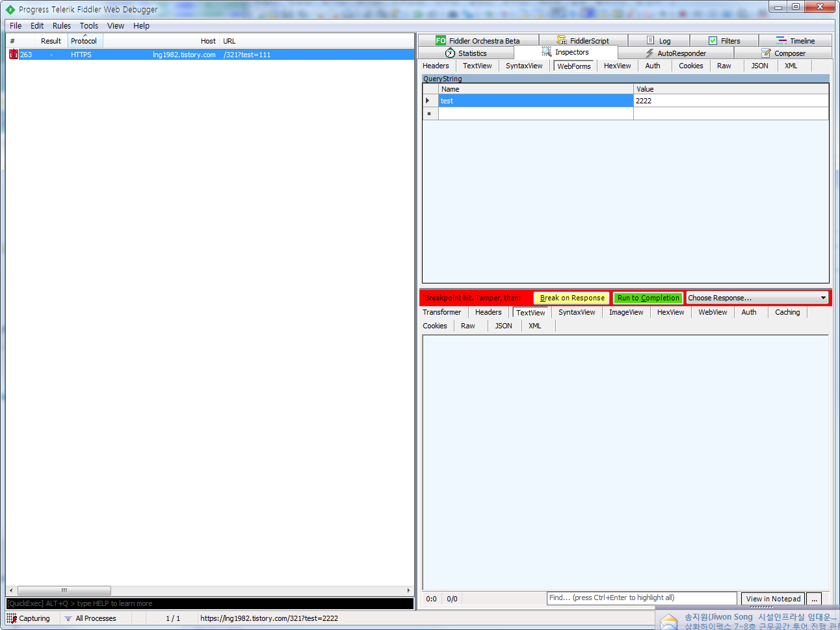Screen dimensions: 840x630
Task: Switch to request TextView tab
Action: 477,66
